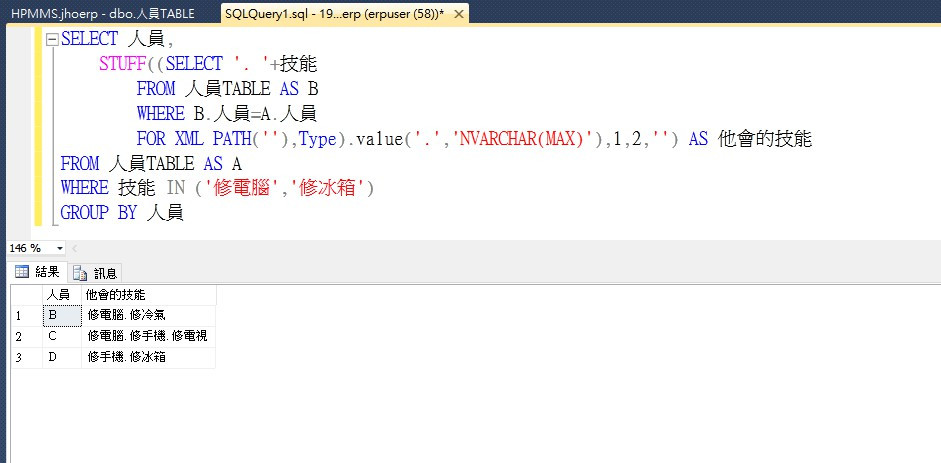Screen dimensions: 941x463
Task: Click the STUFF keyword in the query
Action: pos(123,64)
